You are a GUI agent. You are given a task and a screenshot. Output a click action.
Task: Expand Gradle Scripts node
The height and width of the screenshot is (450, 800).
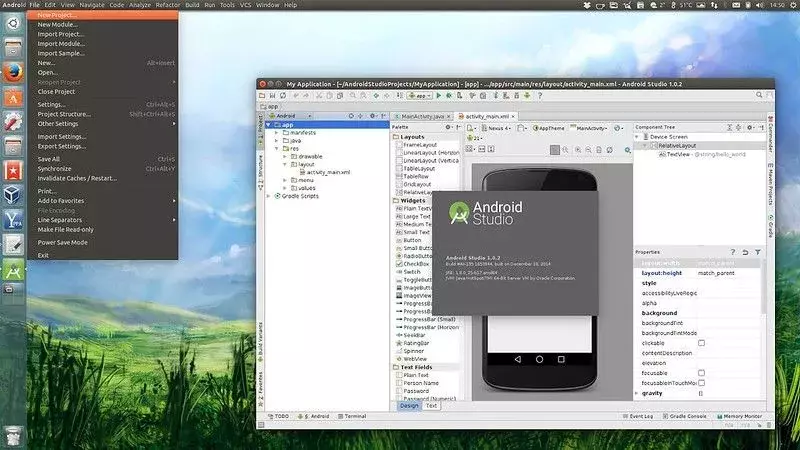coord(269,196)
